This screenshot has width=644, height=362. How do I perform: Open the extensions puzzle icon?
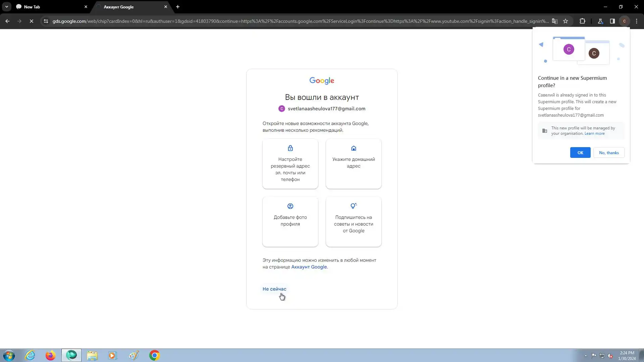pos(582,21)
